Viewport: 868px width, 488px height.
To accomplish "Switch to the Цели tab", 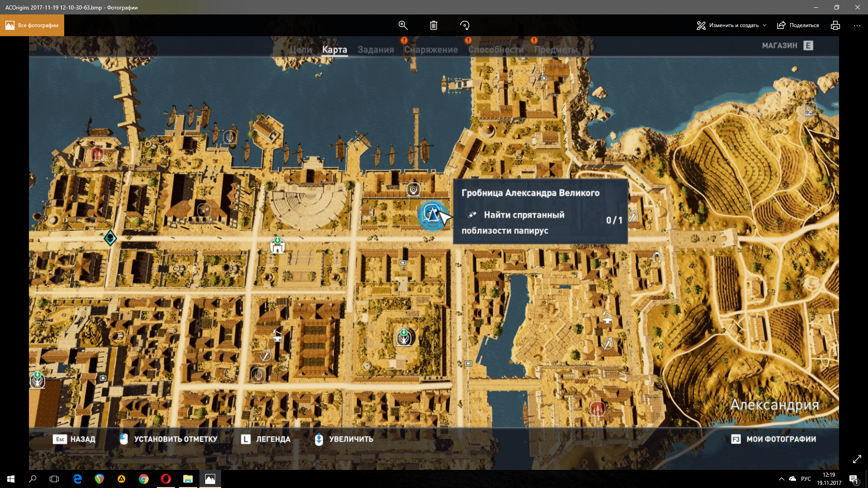I will (301, 50).
